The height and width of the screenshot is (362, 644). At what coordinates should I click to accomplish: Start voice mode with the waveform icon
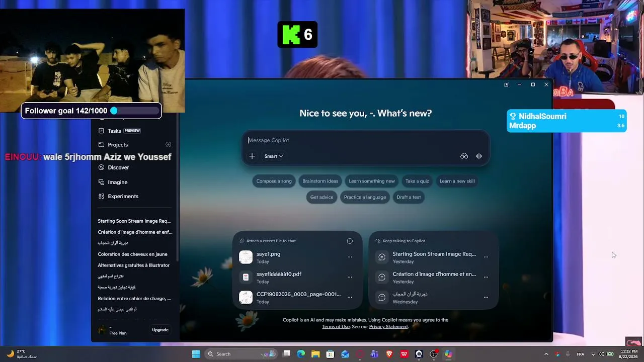click(479, 156)
